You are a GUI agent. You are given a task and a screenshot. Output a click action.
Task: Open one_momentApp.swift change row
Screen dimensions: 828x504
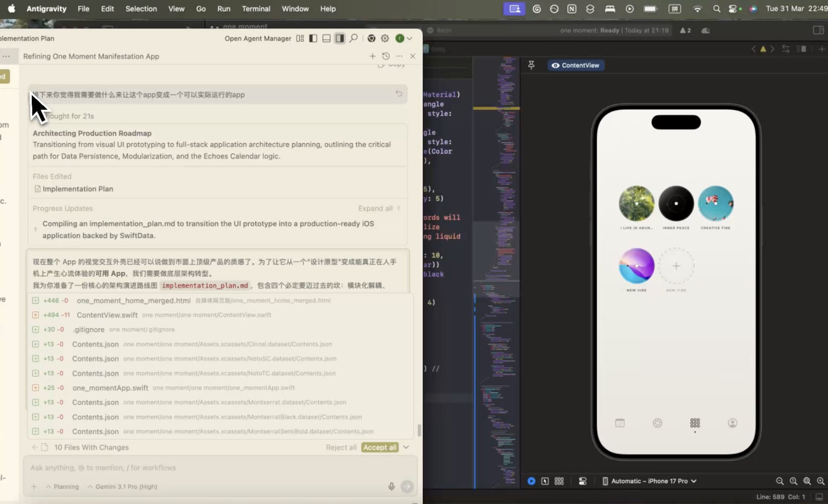(x=220, y=388)
